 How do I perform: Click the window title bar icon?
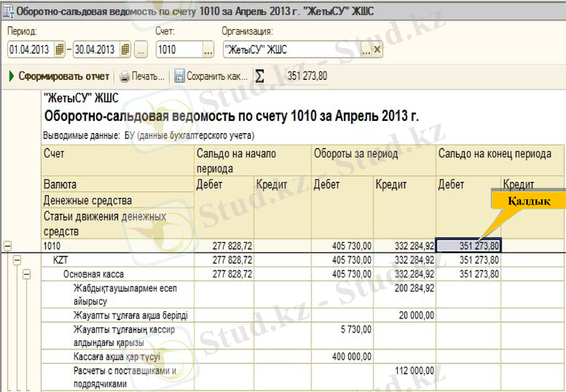point(8,11)
